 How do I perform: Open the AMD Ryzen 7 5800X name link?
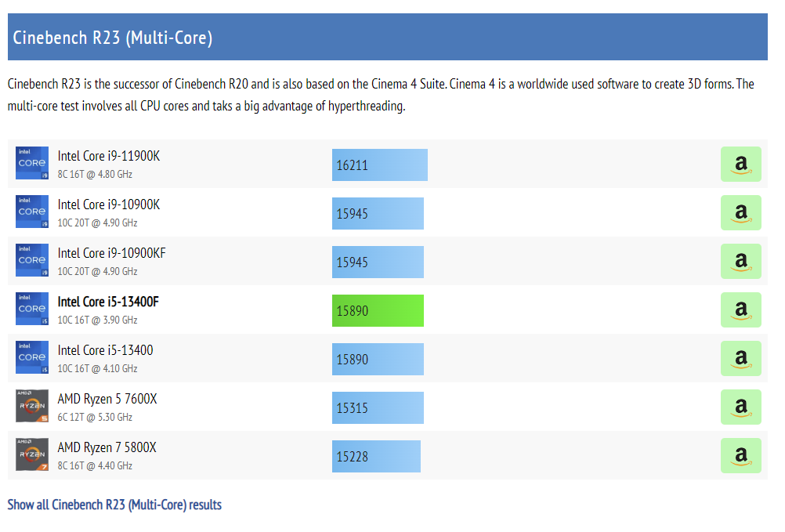pos(107,447)
